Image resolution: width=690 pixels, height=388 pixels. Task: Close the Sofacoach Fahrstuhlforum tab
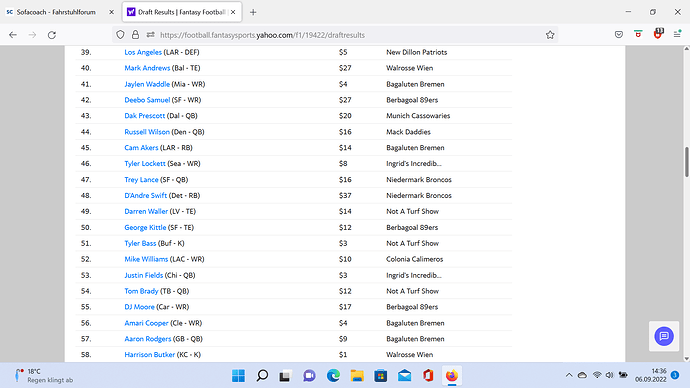[x=111, y=12]
